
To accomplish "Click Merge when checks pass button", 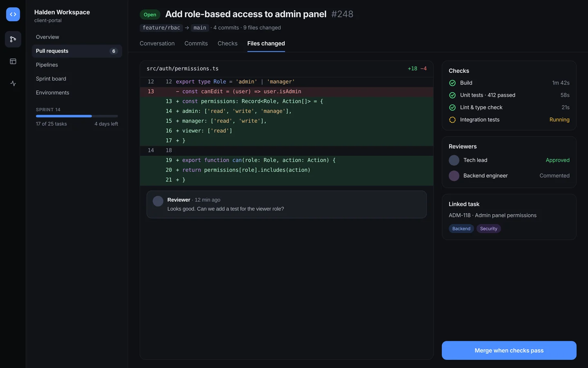I will [509, 350].
